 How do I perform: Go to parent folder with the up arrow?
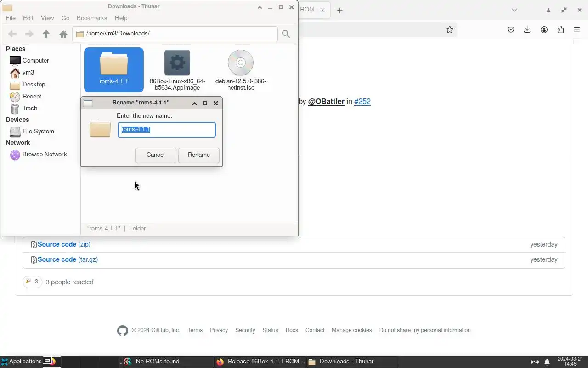(46, 34)
